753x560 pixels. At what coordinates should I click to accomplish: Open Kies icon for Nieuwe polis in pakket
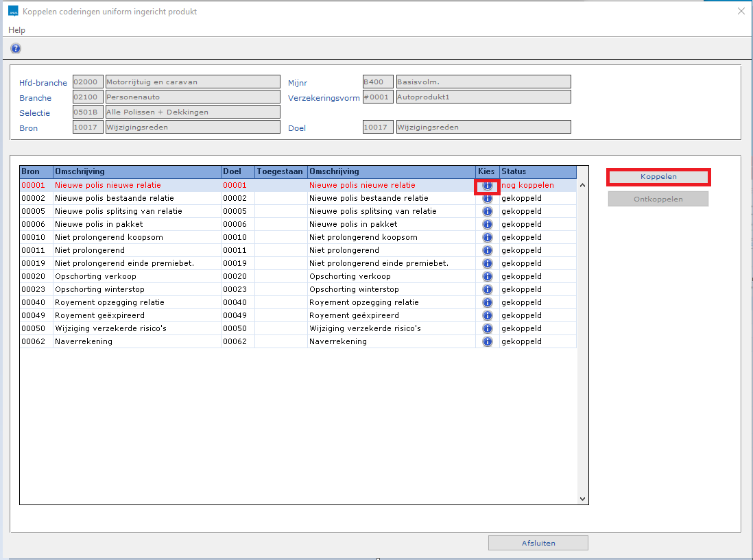(487, 225)
